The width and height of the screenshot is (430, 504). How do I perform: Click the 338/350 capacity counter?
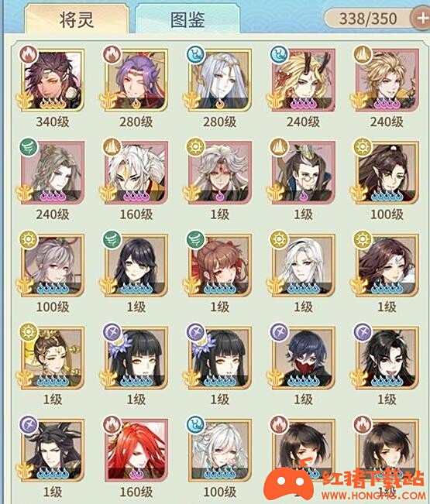[368, 19]
